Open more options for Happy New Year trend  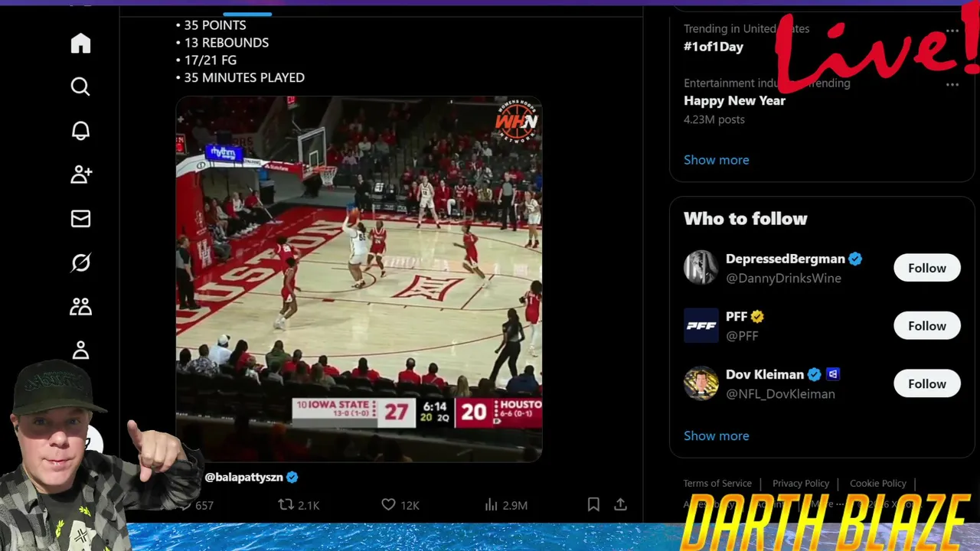point(952,84)
